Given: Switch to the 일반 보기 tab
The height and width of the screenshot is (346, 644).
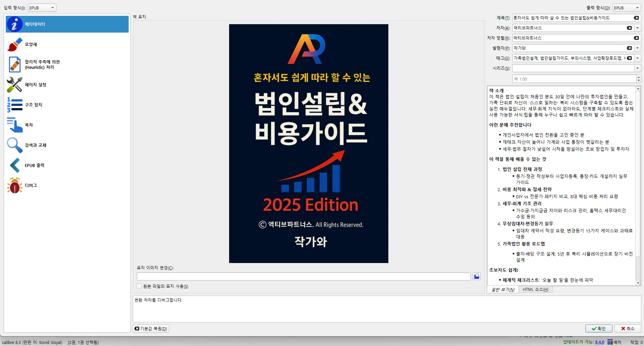Looking at the screenshot, I should (503, 290).
